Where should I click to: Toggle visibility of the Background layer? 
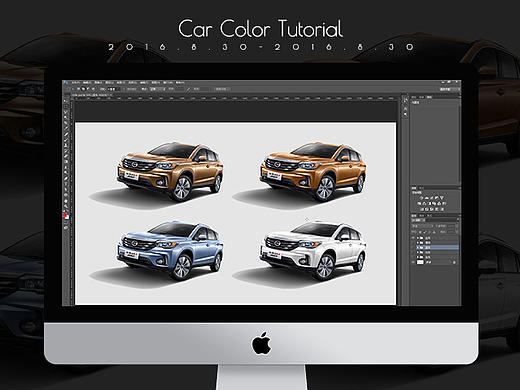413,262
